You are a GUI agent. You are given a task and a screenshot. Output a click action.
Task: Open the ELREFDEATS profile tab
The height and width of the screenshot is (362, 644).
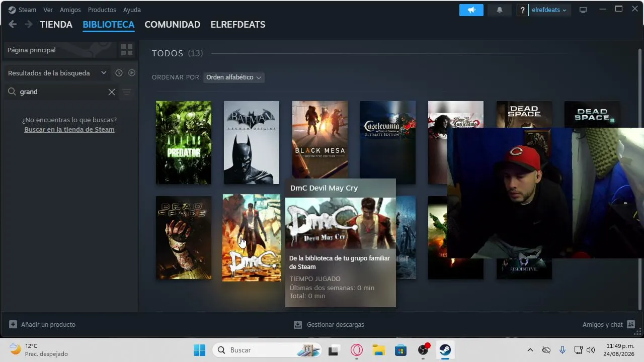(x=238, y=25)
